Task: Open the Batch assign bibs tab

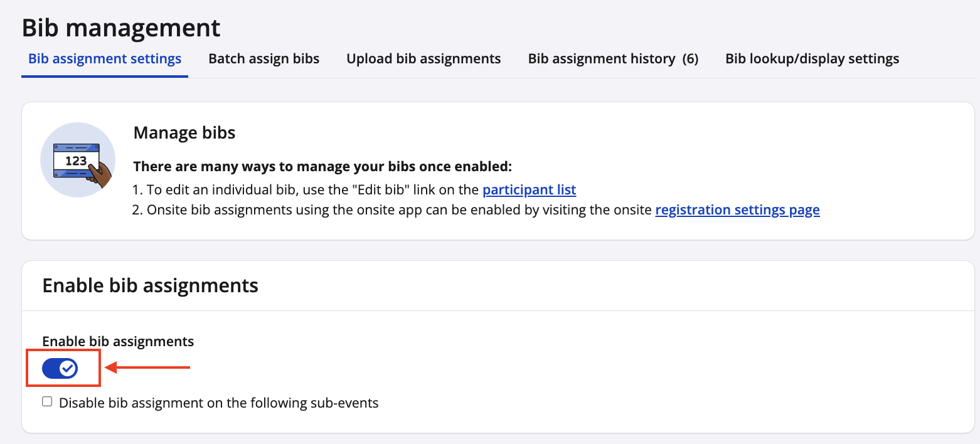Action: pos(264,59)
